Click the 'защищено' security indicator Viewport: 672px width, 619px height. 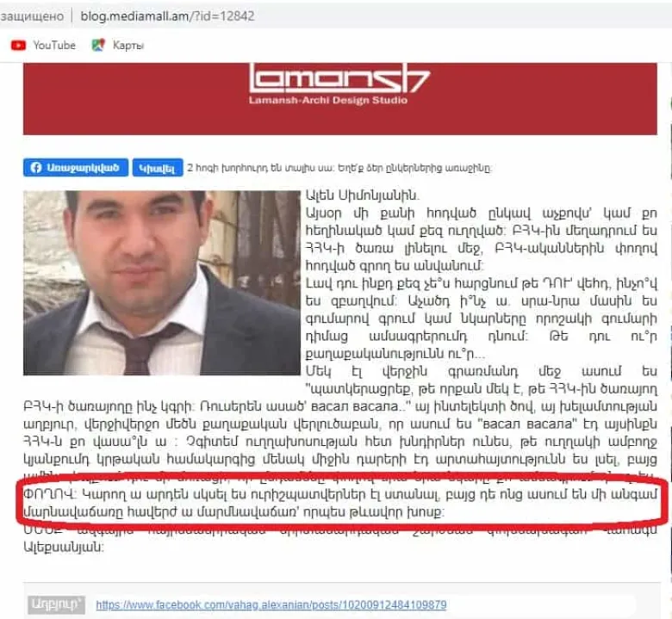click(x=32, y=16)
